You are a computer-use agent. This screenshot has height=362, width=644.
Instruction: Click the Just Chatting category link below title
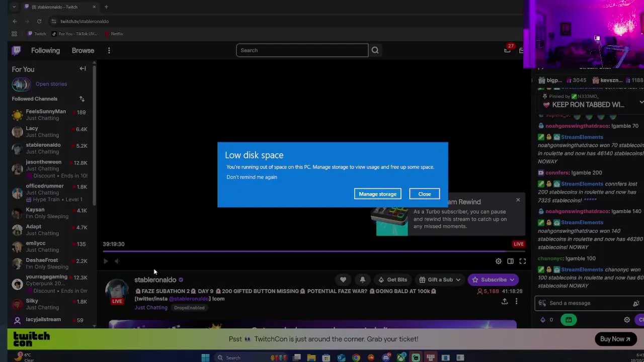pyautogui.click(x=151, y=308)
